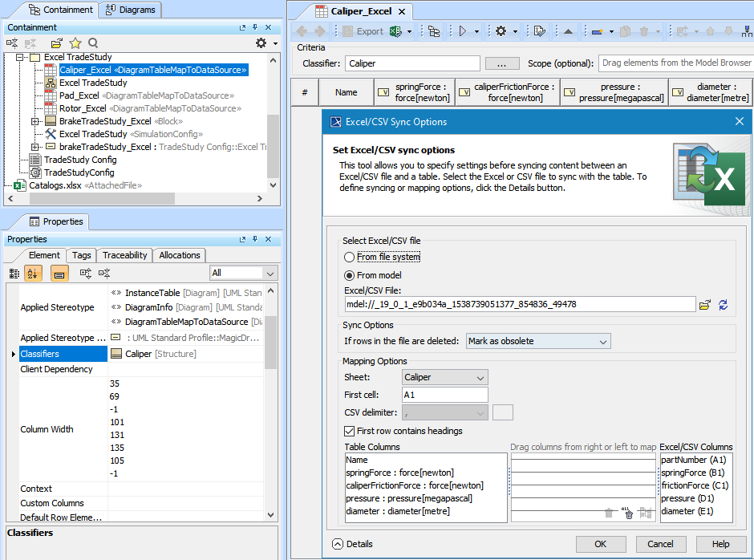Open the Traceability tab in Properties

click(124, 255)
